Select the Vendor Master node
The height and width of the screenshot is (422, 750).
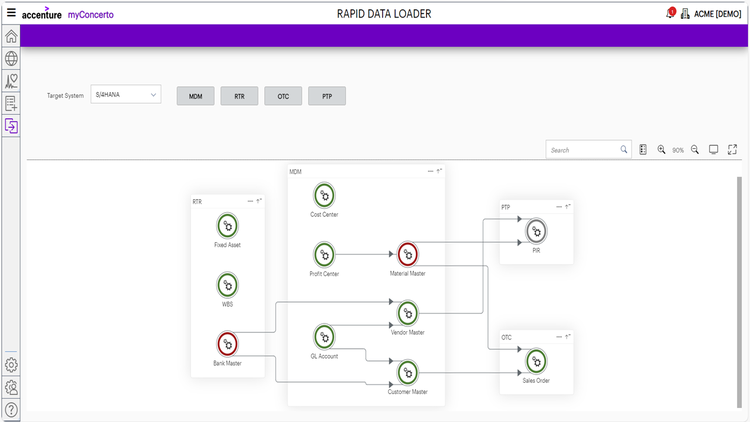(x=408, y=313)
